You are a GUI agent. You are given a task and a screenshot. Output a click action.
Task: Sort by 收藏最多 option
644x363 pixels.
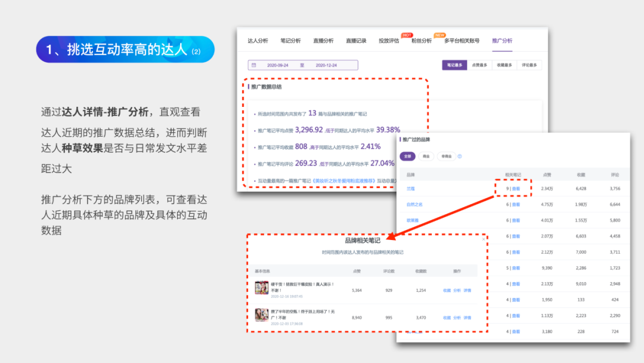504,65
